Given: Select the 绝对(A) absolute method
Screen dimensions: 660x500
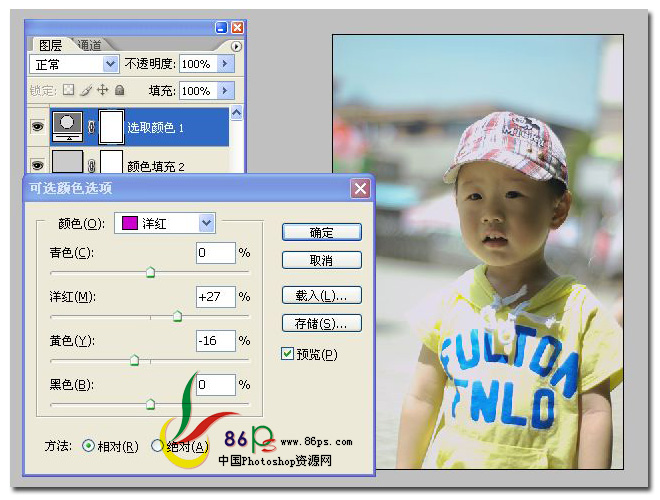Looking at the screenshot, I should 157,445.
